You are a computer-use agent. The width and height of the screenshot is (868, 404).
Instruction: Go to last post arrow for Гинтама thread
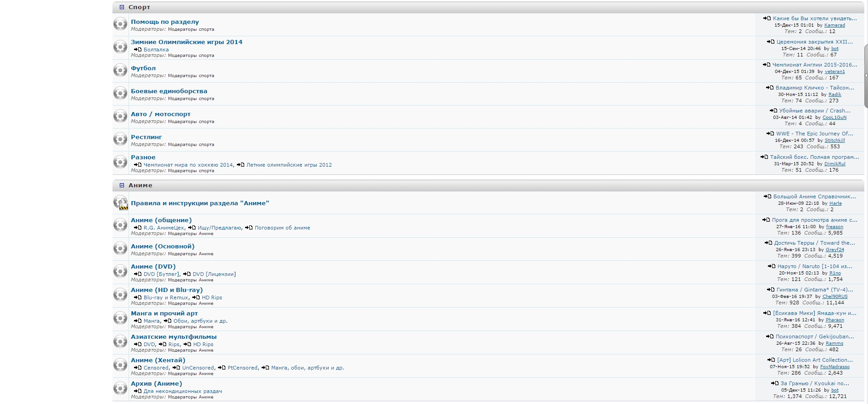click(x=771, y=290)
